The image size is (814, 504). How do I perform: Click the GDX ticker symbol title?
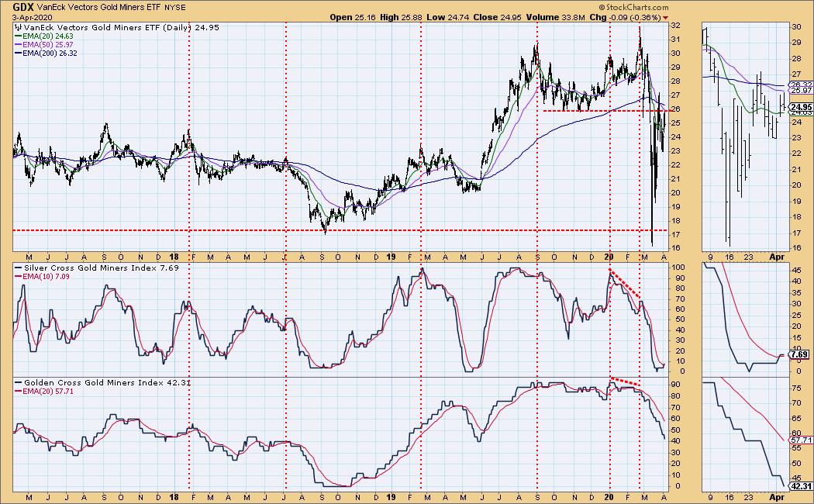[23, 7]
